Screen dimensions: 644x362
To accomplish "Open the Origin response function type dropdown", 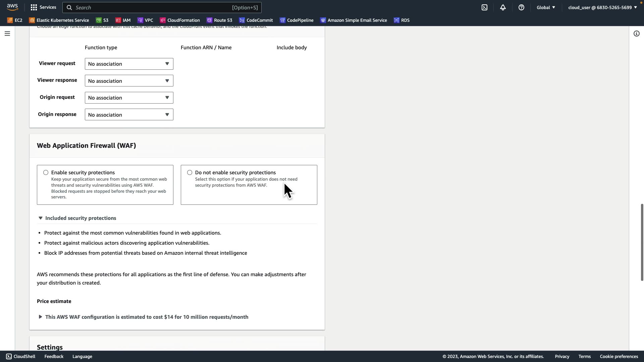I will pyautogui.click(x=129, y=115).
